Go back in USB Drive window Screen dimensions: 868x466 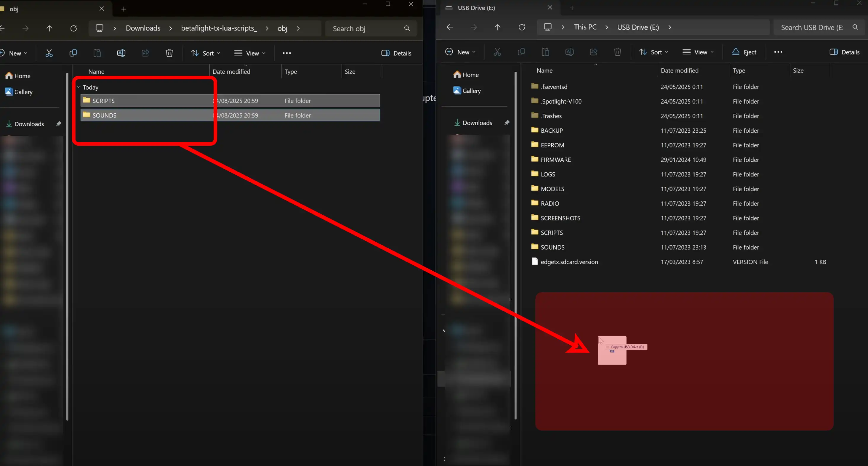click(449, 27)
